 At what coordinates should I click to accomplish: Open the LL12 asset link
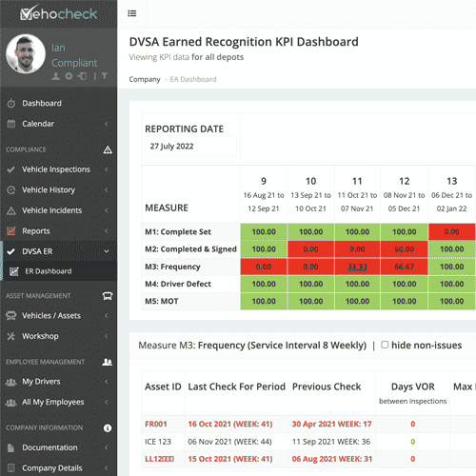pyautogui.click(x=159, y=459)
